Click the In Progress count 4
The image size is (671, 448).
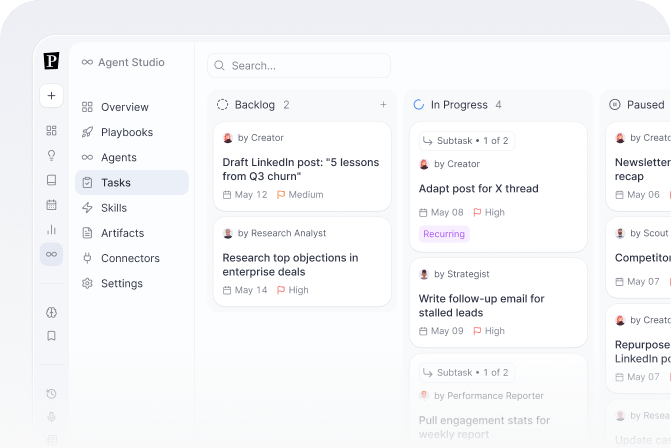click(499, 105)
